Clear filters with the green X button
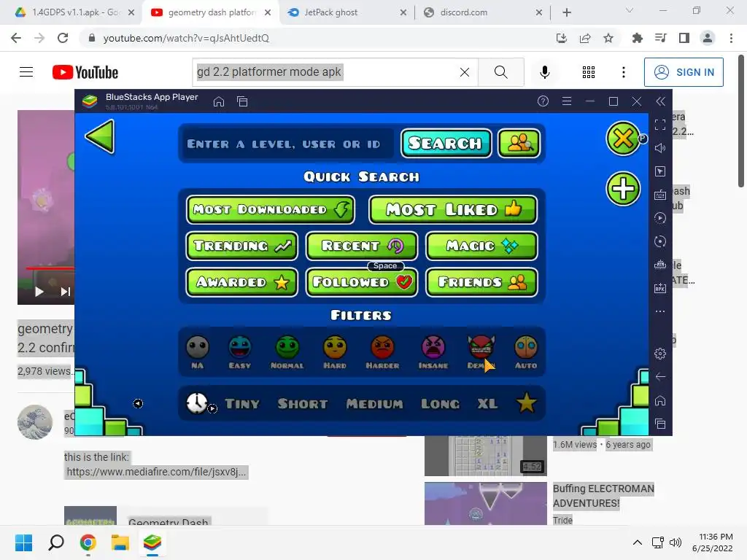 point(623,139)
